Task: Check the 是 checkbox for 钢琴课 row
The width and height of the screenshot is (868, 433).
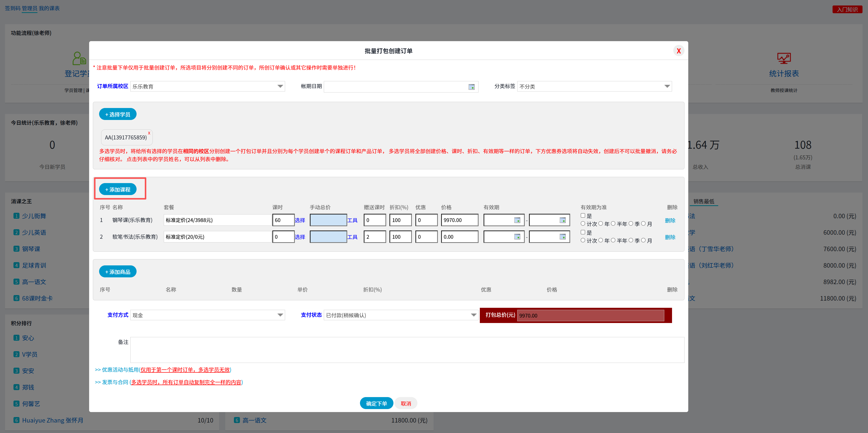Action: click(x=583, y=216)
